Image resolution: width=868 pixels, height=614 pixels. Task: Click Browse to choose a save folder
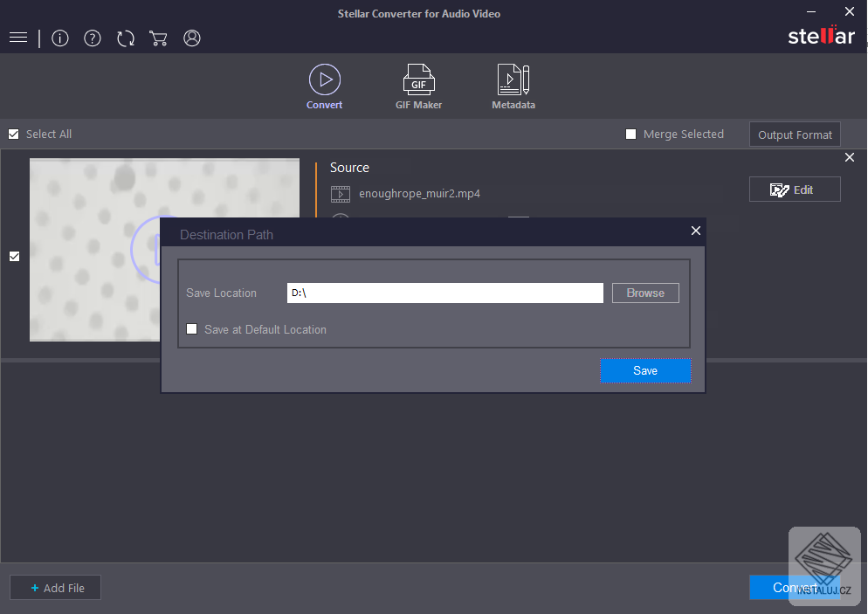pos(645,293)
